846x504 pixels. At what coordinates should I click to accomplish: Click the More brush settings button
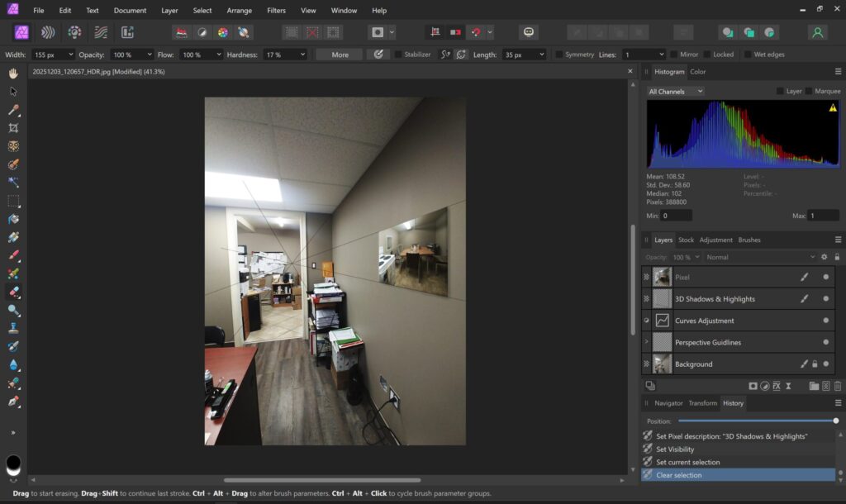click(x=340, y=55)
